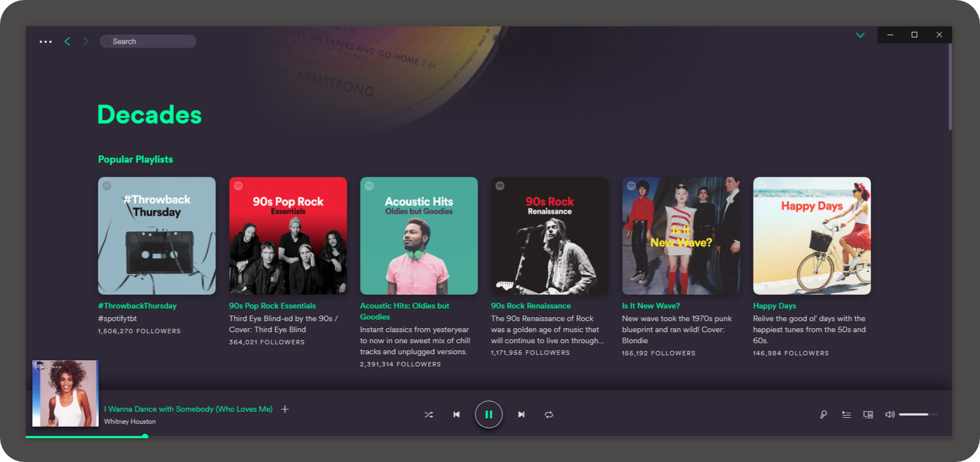Open the lyrics microphone icon

823,414
